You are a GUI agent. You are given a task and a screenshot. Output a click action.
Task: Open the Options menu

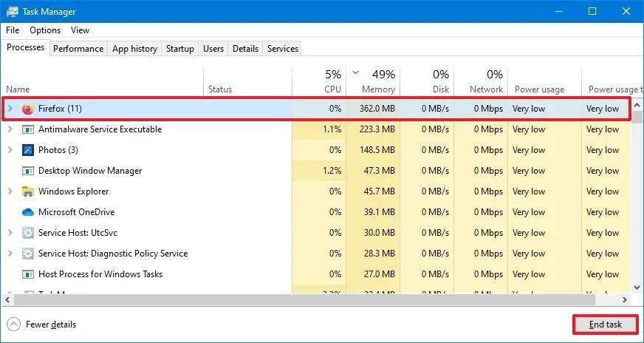[x=45, y=30]
